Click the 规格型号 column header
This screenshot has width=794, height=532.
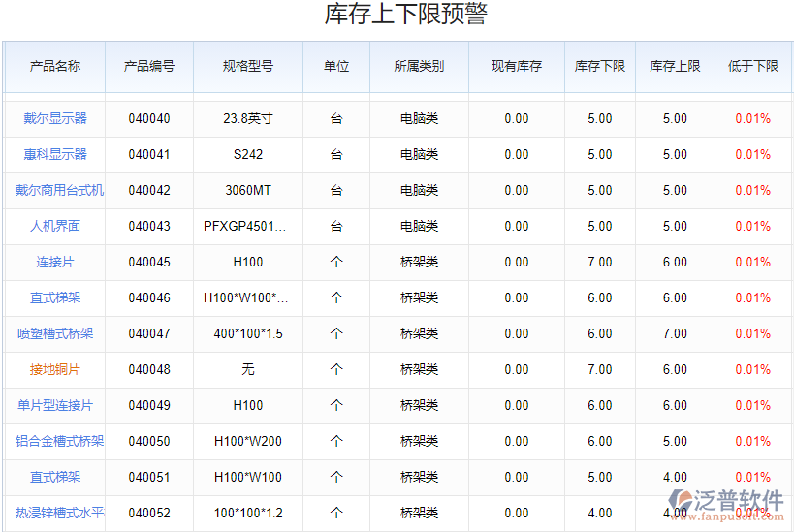(248, 66)
